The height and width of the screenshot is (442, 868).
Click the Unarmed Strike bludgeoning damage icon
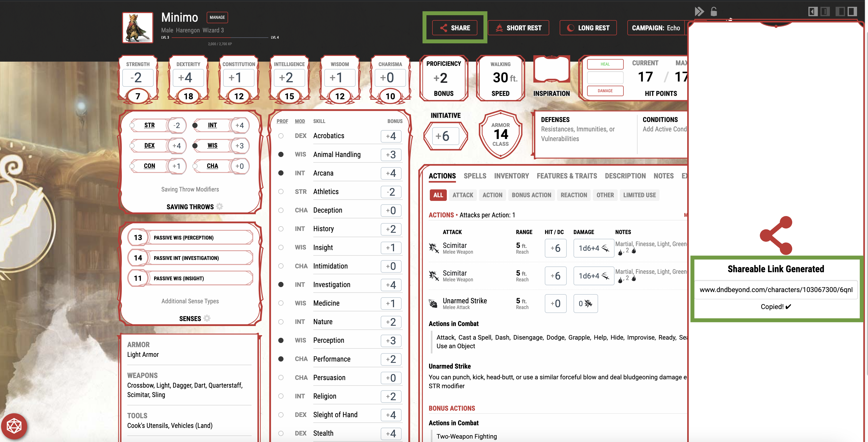(588, 304)
